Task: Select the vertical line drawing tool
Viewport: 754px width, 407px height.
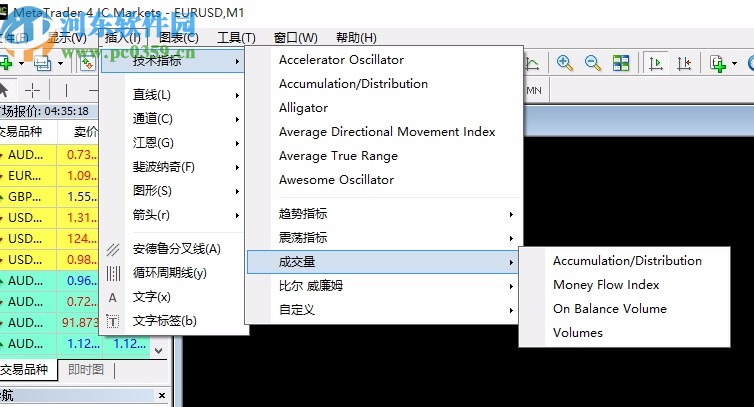Action: pos(66,90)
